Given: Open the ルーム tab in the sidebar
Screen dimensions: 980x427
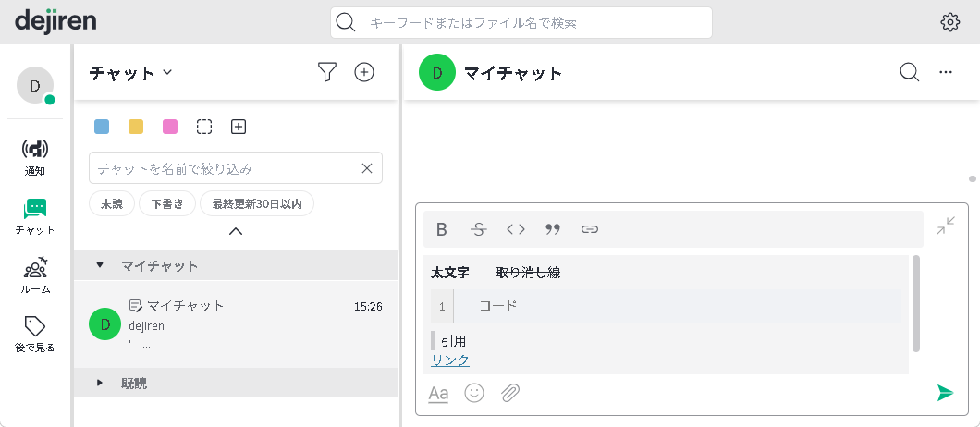Looking at the screenshot, I should [x=35, y=275].
